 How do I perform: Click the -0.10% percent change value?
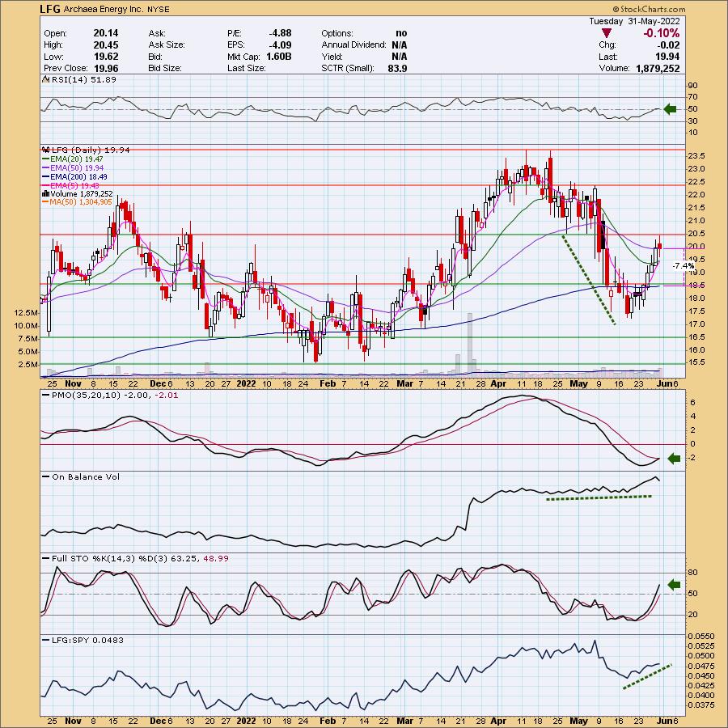pos(661,33)
